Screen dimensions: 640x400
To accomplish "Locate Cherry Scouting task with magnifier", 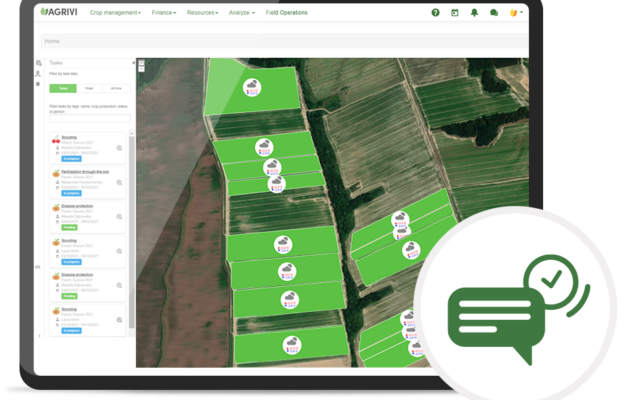I will (119, 148).
